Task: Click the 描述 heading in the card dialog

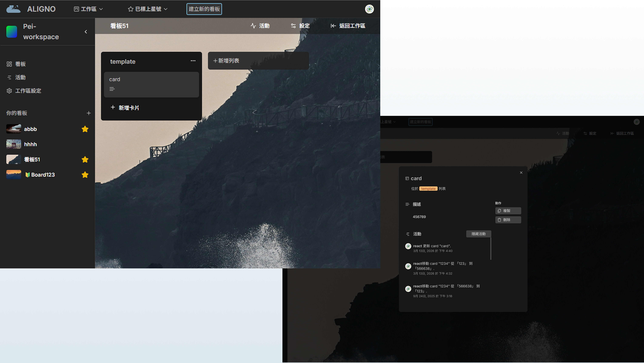Action: [x=417, y=204]
